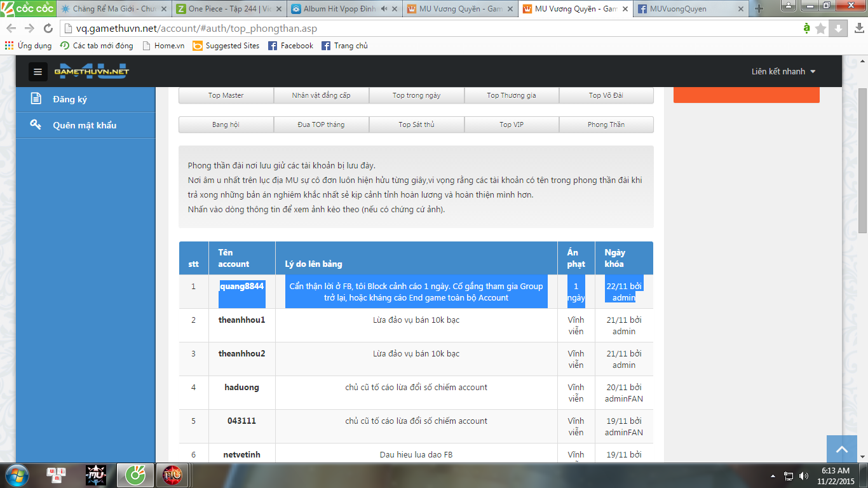Open the Cốc Cốc download arrow
Viewport: 868px width, 488px height.
click(x=838, y=29)
